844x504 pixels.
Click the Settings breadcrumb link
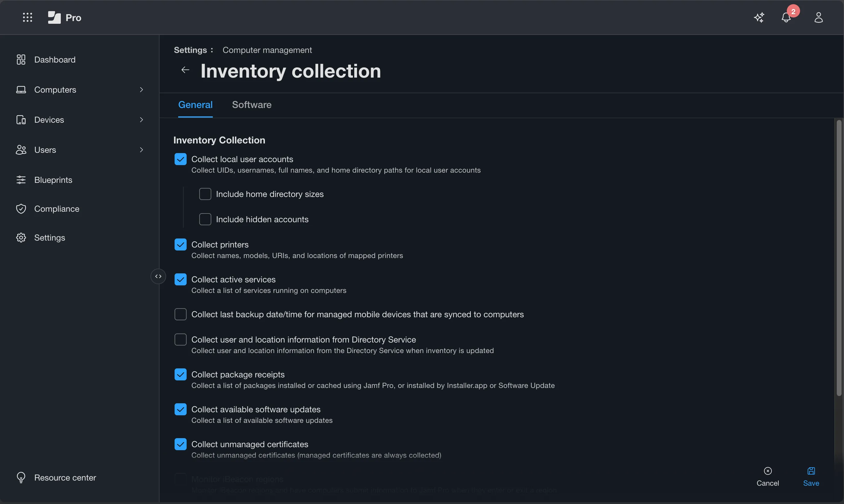[x=190, y=50]
